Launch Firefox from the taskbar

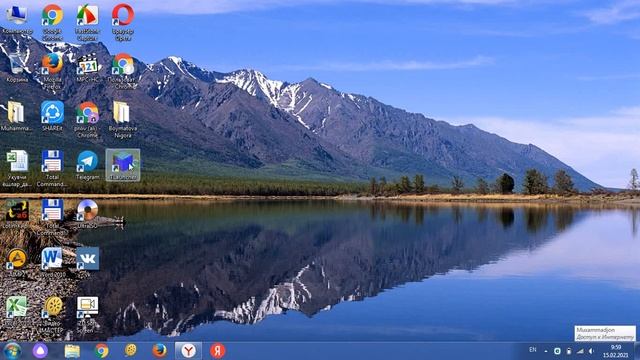[x=159, y=351]
